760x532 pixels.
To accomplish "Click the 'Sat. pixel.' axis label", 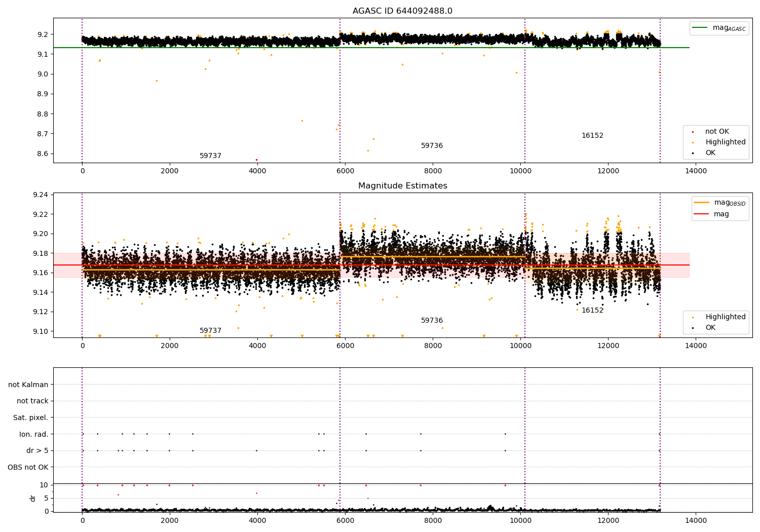I will (x=30, y=417).
